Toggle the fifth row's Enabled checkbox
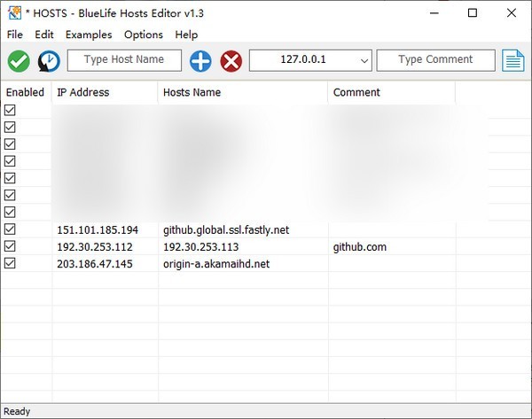Image resolution: width=532 pixels, height=419 pixels. click(x=10, y=178)
